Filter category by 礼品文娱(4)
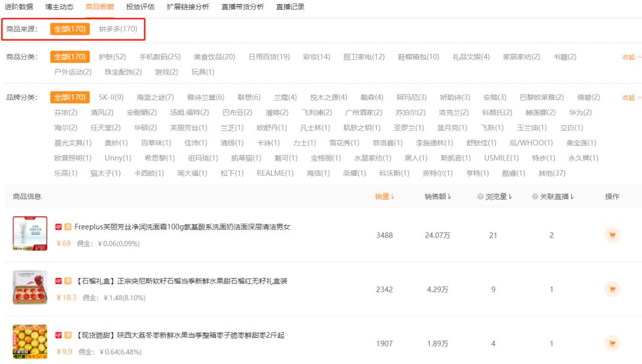This screenshot has height=364, width=642. [x=471, y=57]
